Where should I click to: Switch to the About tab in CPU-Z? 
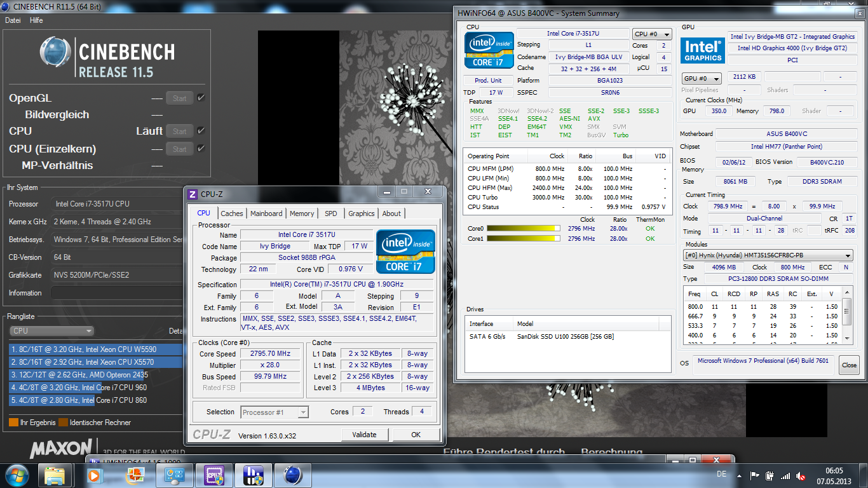pos(391,213)
